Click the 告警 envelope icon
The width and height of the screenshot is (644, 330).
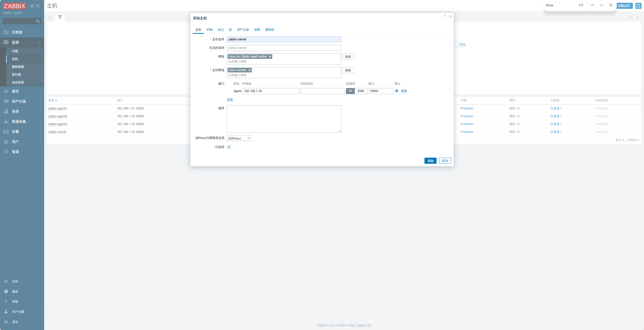click(6, 132)
